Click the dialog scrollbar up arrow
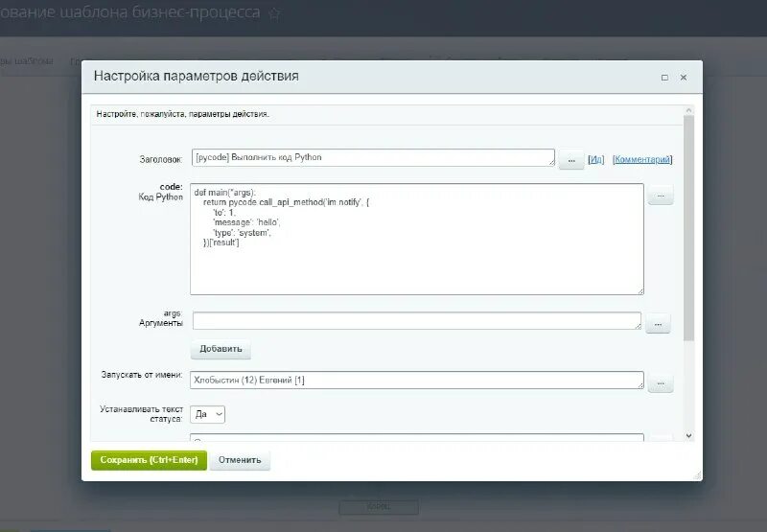 pyautogui.click(x=688, y=110)
